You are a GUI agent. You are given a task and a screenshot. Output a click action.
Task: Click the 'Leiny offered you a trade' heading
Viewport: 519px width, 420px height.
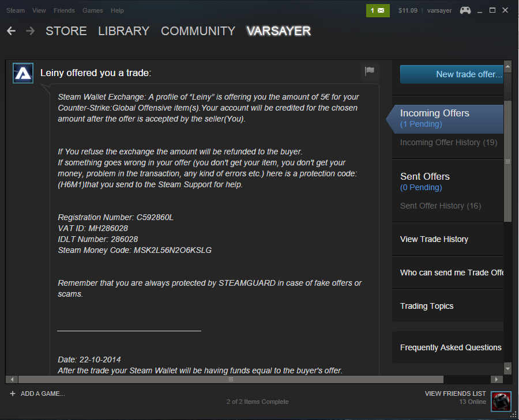[96, 73]
